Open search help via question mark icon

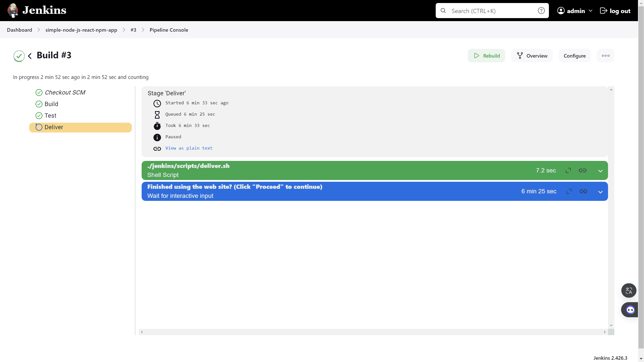click(x=541, y=11)
